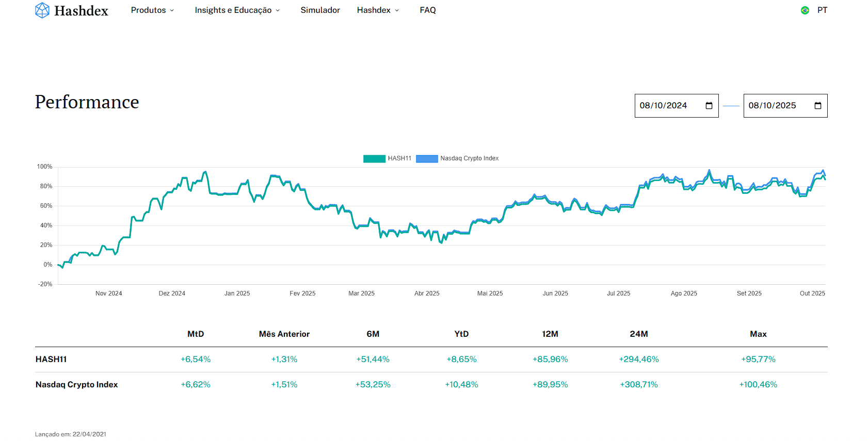Click the end date field 08/10/2025

click(772, 106)
